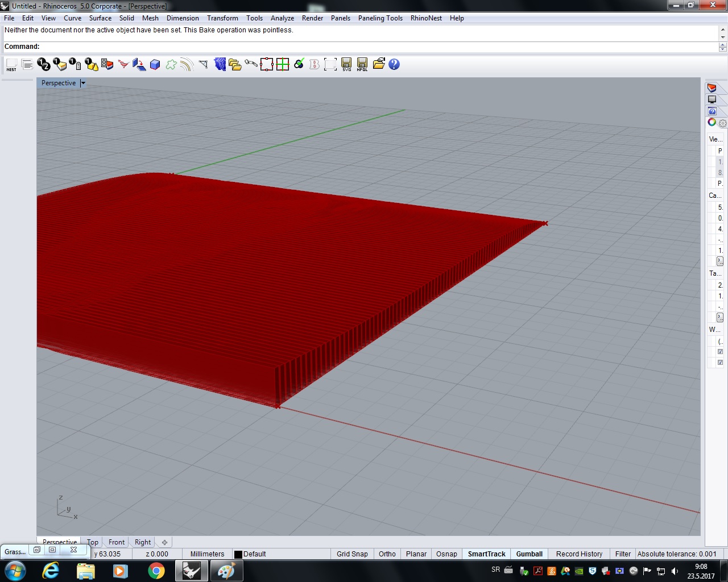Switch to the Right viewport tab
The height and width of the screenshot is (582, 728).
coord(143,542)
